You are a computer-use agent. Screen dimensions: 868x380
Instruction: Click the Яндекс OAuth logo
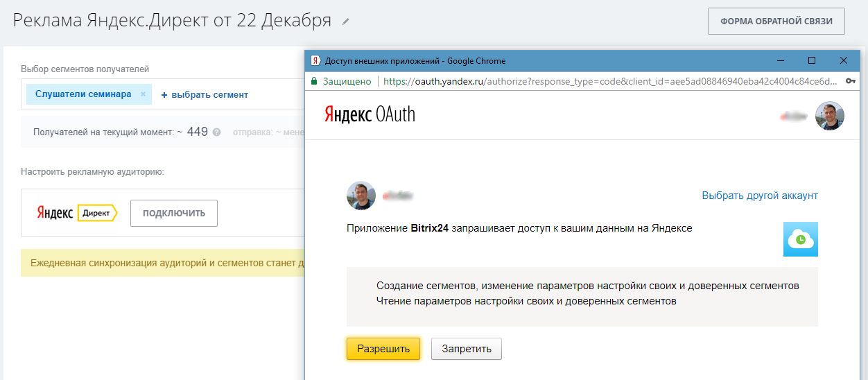370,114
